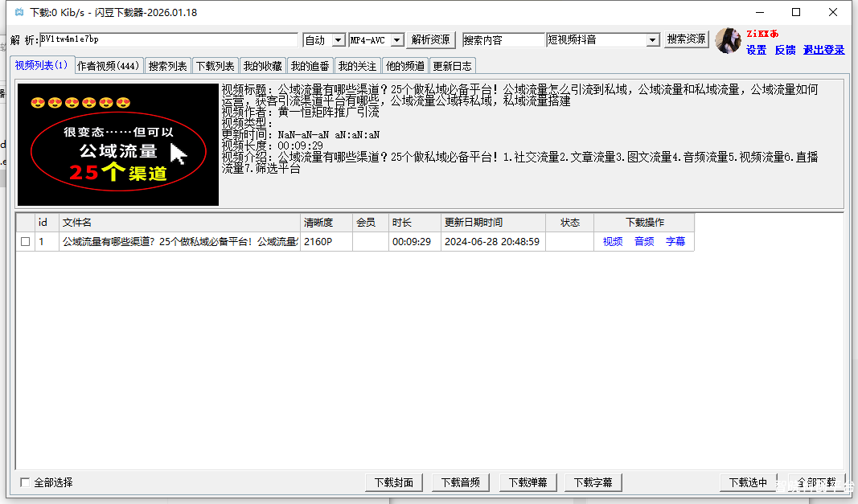Viewport: 858px width, 504px height.
Task: Check the checkbox for video row 1
Action: click(x=25, y=241)
